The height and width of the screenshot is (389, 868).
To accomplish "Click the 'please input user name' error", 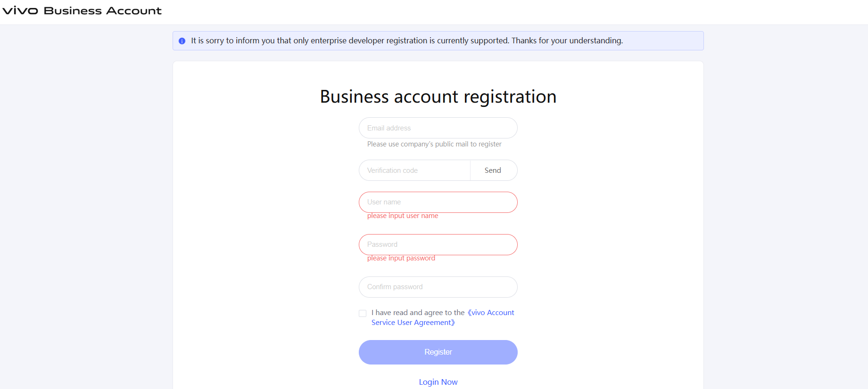I will pyautogui.click(x=403, y=216).
